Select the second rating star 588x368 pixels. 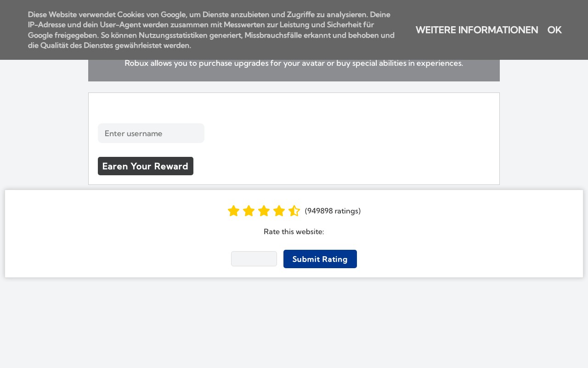coord(249,211)
